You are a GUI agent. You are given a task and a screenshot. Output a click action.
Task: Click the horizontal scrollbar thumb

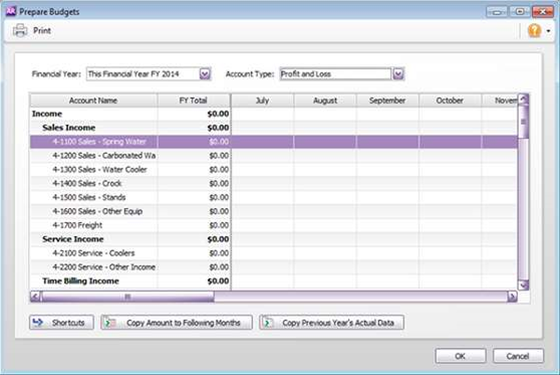point(127,296)
